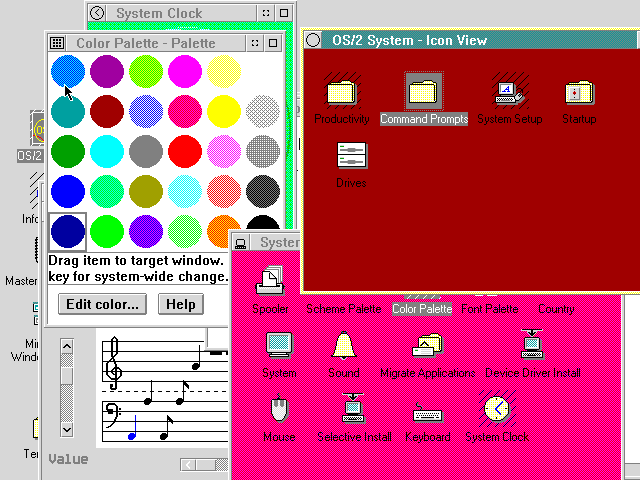Click the Country label

point(556,309)
